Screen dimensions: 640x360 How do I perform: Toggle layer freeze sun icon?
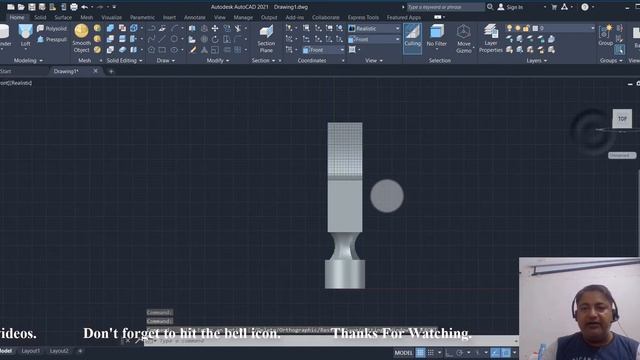pyautogui.click(x=518, y=28)
